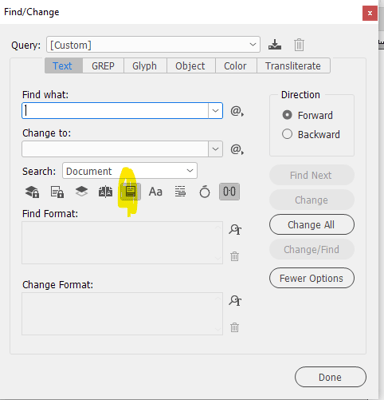
Task: Click the Fewer Options button
Action: coord(312,278)
